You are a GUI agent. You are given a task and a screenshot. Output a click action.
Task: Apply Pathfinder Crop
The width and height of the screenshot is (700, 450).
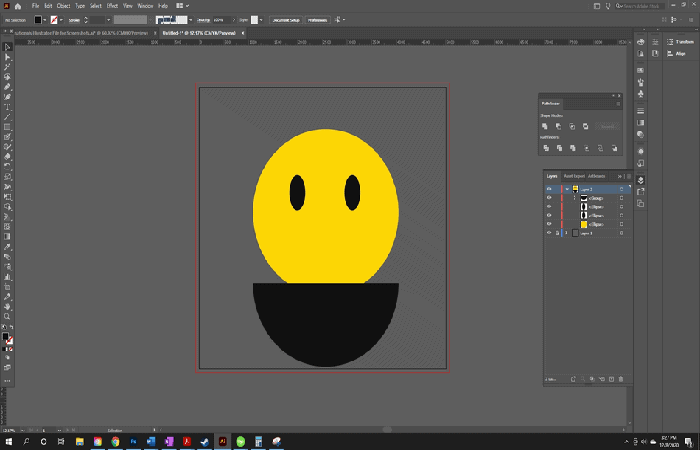coord(587,148)
